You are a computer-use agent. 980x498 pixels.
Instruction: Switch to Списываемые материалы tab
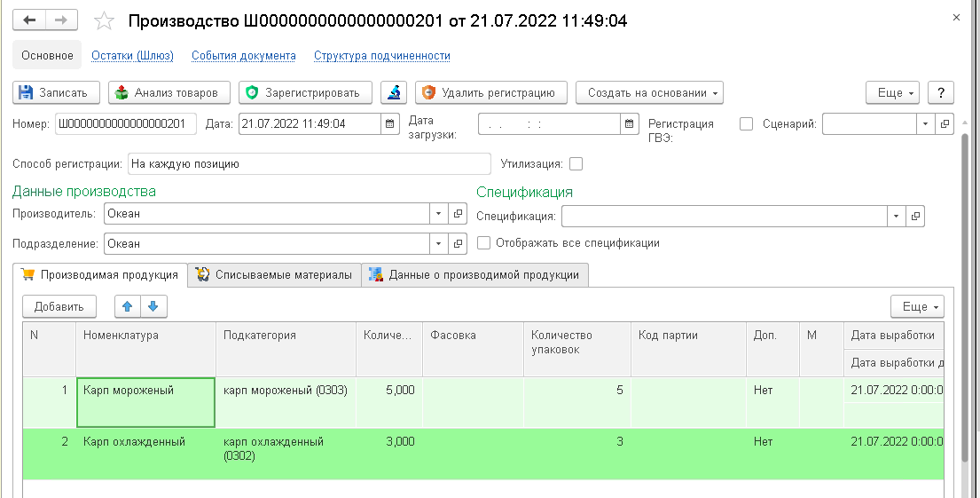274,274
